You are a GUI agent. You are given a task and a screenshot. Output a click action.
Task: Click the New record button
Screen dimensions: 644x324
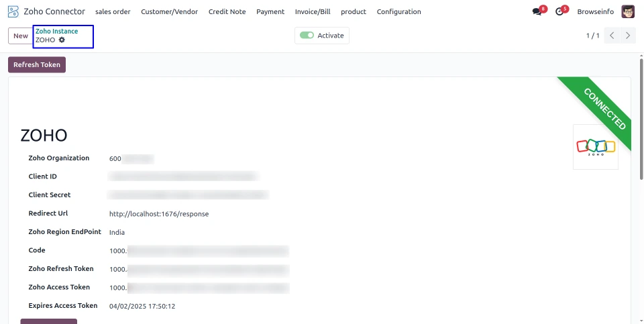coord(21,36)
